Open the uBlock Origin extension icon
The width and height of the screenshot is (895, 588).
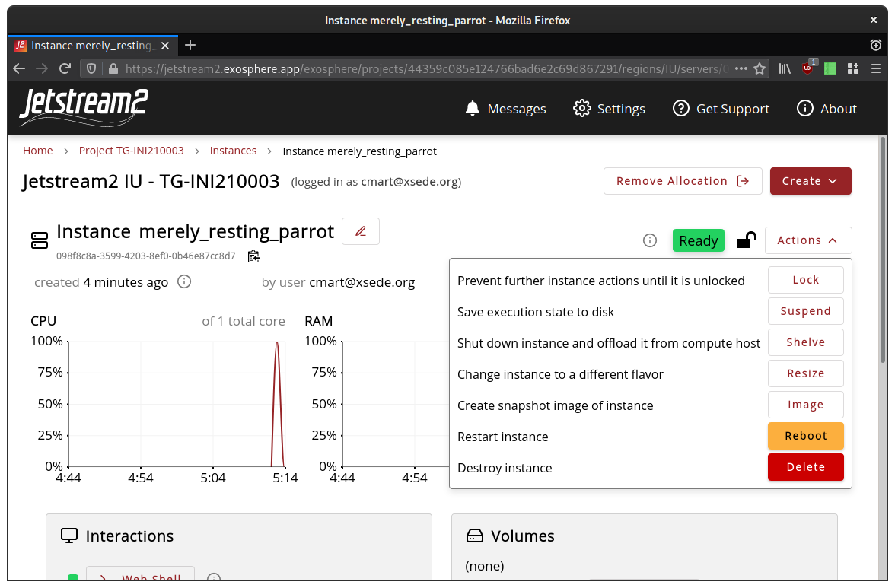[x=808, y=68]
